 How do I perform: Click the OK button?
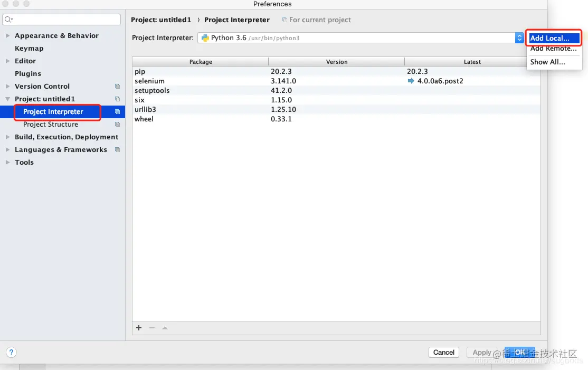pos(520,353)
